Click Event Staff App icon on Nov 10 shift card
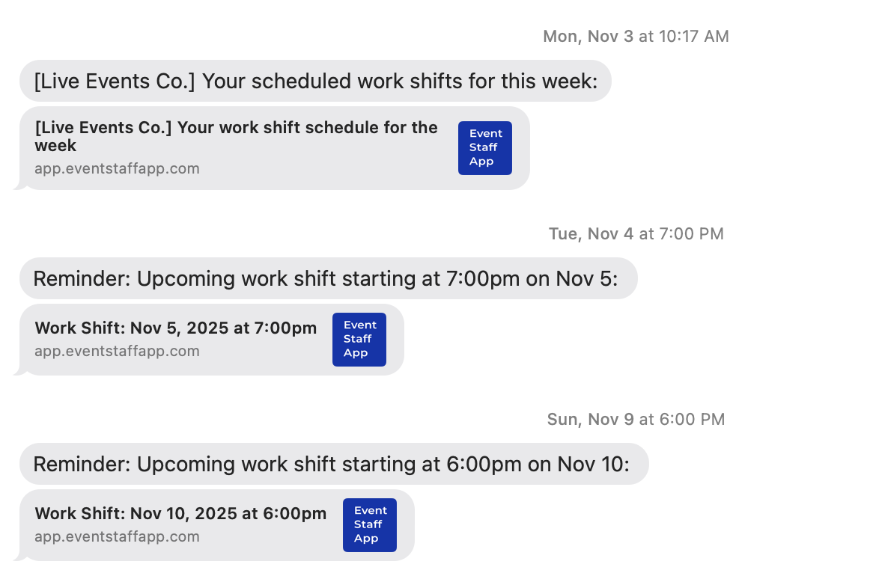The height and width of the screenshot is (588, 876). pyautogui.click(x=369, y=525)
